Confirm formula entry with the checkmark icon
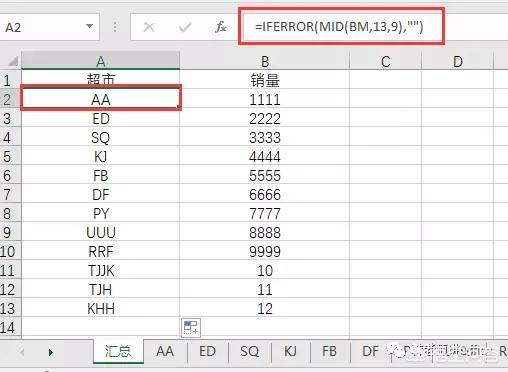The image size is (508, 372). [185, 27]
